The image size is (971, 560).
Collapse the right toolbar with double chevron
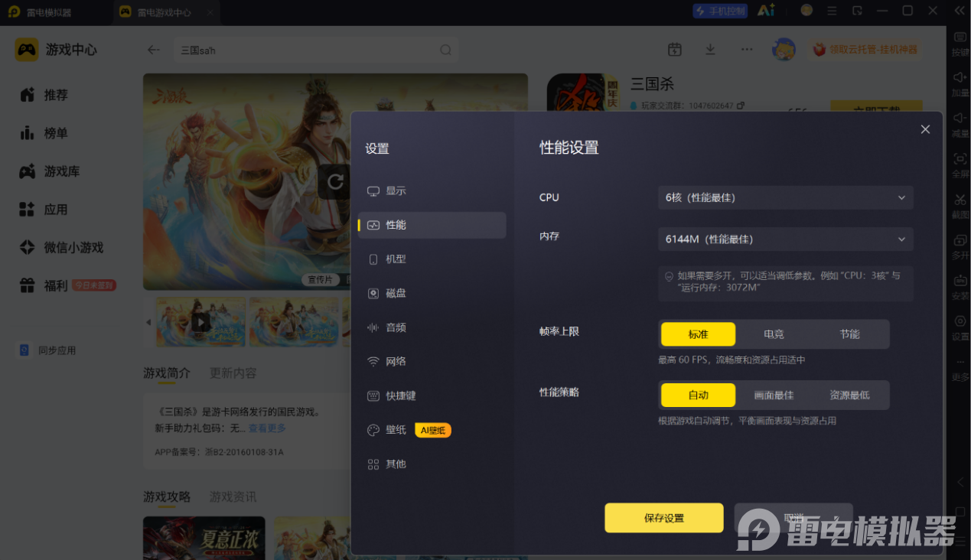[x=960, y=11]
